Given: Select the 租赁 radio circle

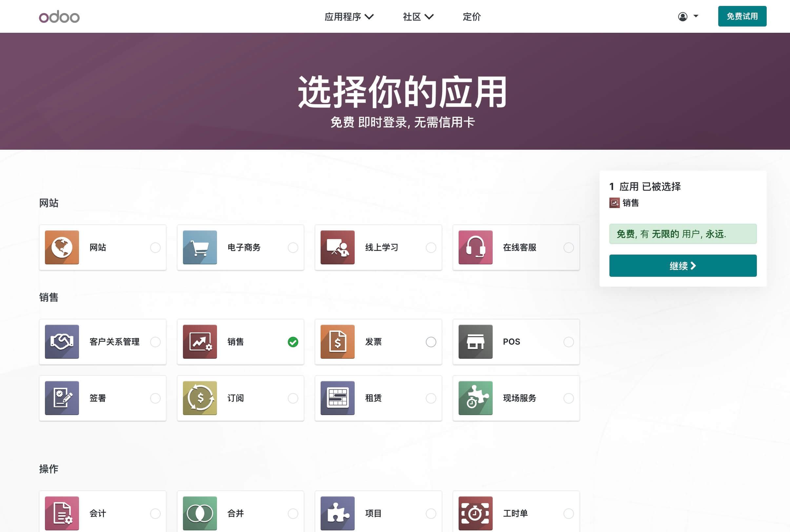Looking at the screenshot, I should [x=431, y=398].
